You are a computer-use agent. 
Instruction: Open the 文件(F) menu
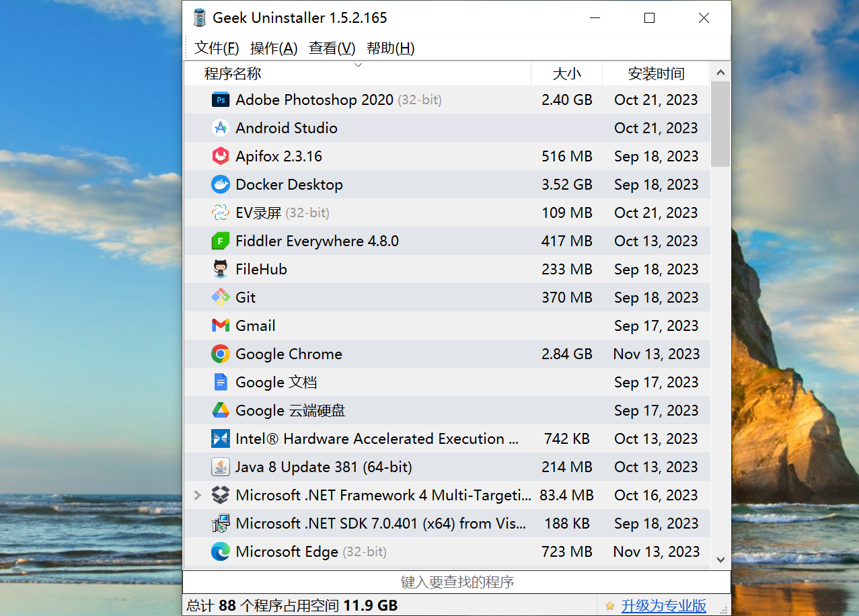tap(217, 48)
